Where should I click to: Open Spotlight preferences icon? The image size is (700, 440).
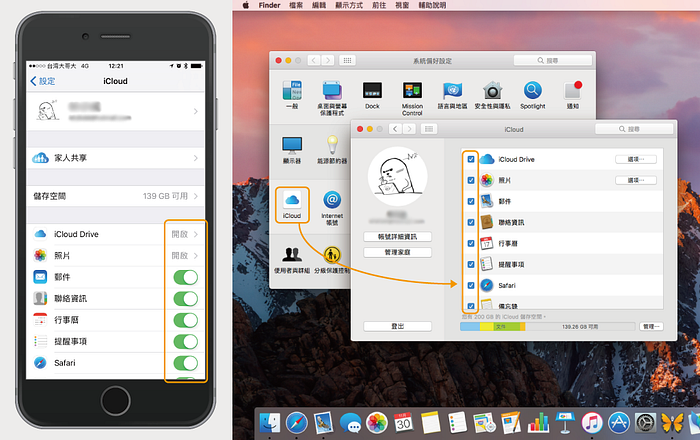click(x=533, y=91)
